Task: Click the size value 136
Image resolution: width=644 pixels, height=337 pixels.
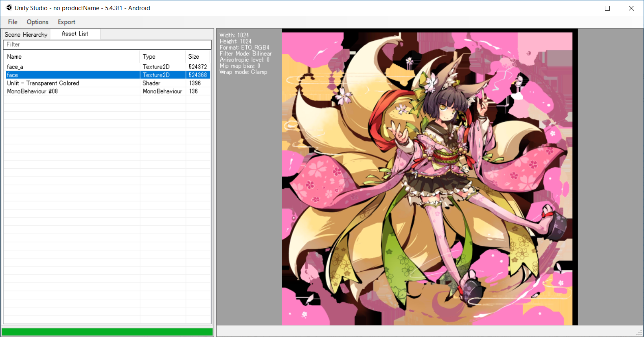Action: click(193, 91)
